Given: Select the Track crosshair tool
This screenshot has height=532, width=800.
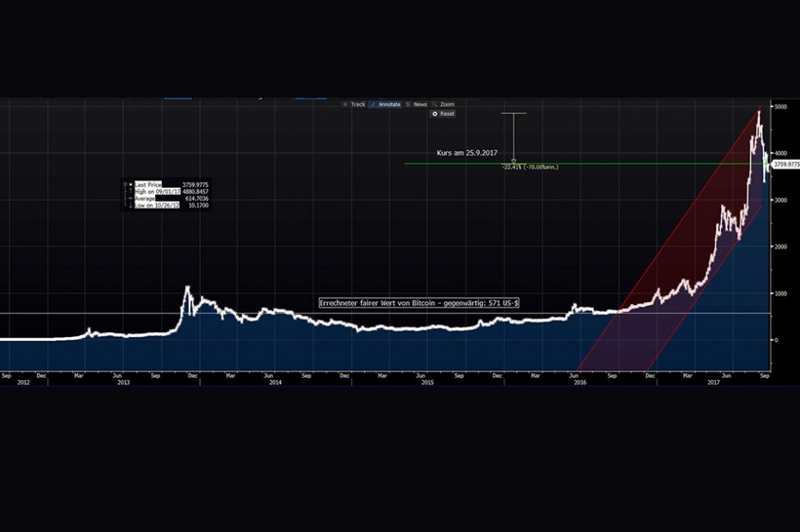Looking at the screenshot, I should click(353, 104).
